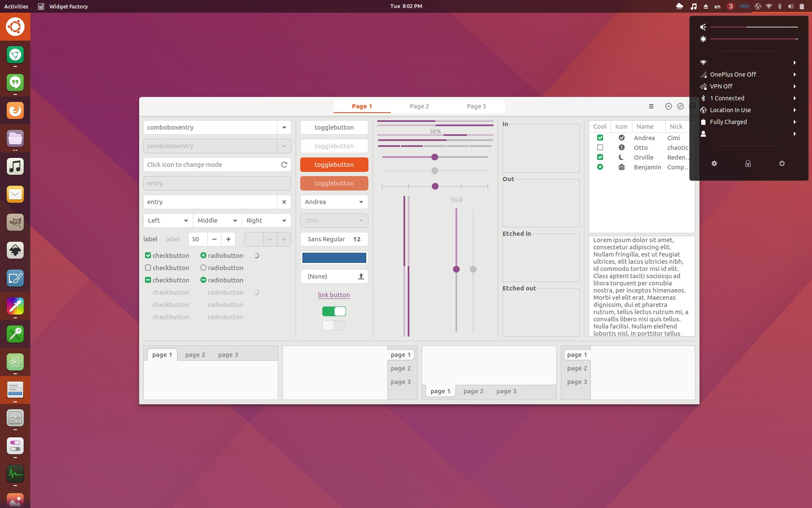The width and height of the screenshot is (812, 508).
Task: Click the lock screen icon in system menu
Action: (x=748, y=163)
